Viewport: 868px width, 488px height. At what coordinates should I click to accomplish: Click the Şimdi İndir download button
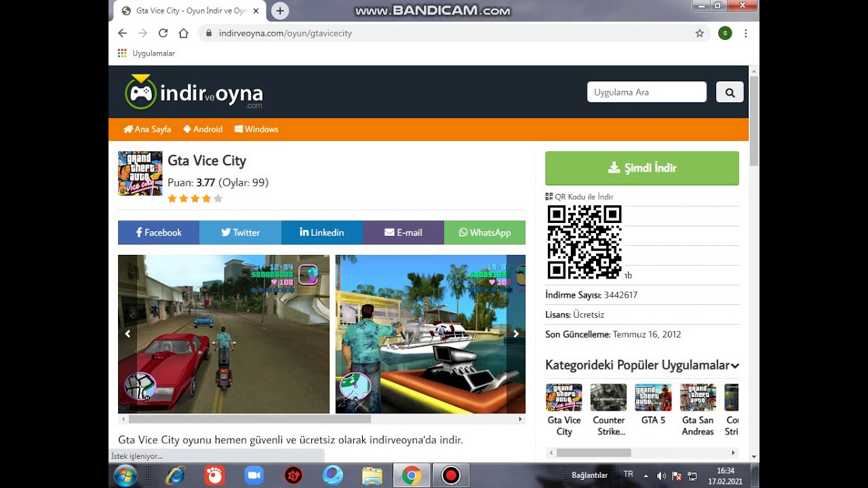pyautogui.click(x=642, y=168)
